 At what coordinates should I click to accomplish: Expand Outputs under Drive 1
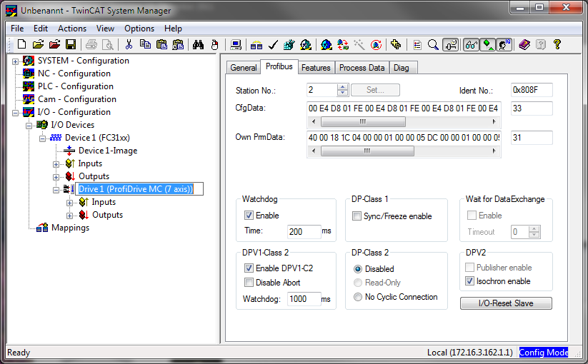click(69, 216)
